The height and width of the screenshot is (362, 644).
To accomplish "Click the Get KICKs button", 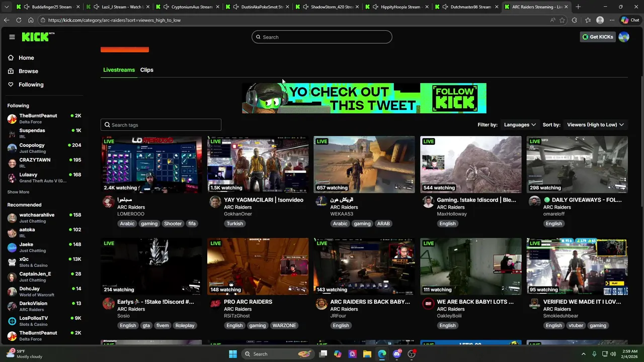I will (x=598, y=37).
